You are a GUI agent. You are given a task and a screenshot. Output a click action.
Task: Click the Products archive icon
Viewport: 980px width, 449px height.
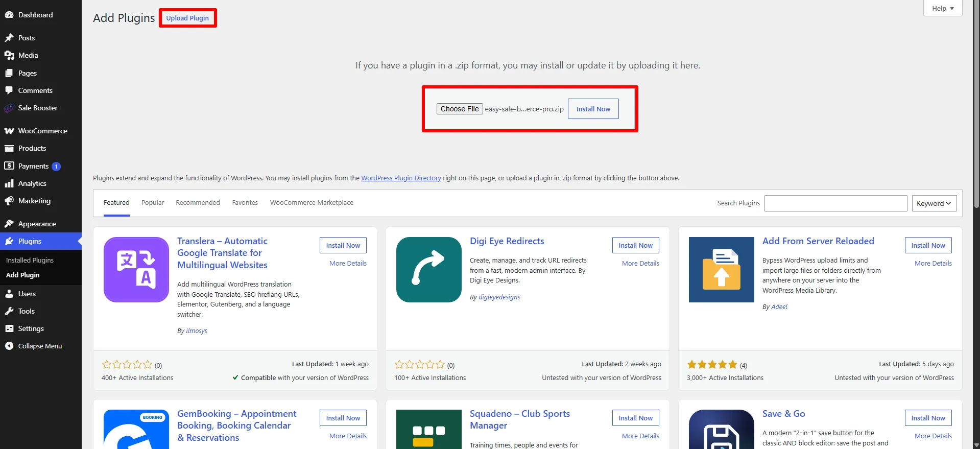[x=9, y=148]
